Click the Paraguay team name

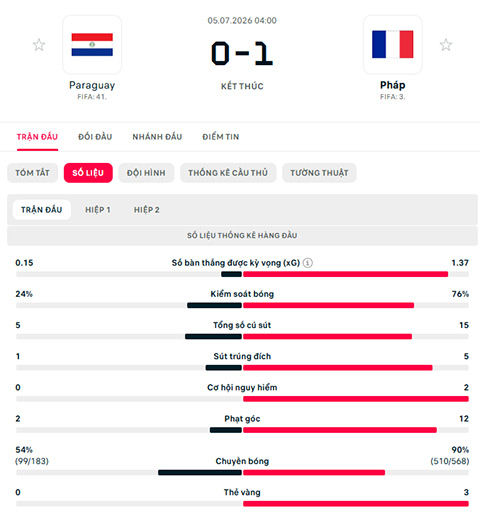(92, 85)
